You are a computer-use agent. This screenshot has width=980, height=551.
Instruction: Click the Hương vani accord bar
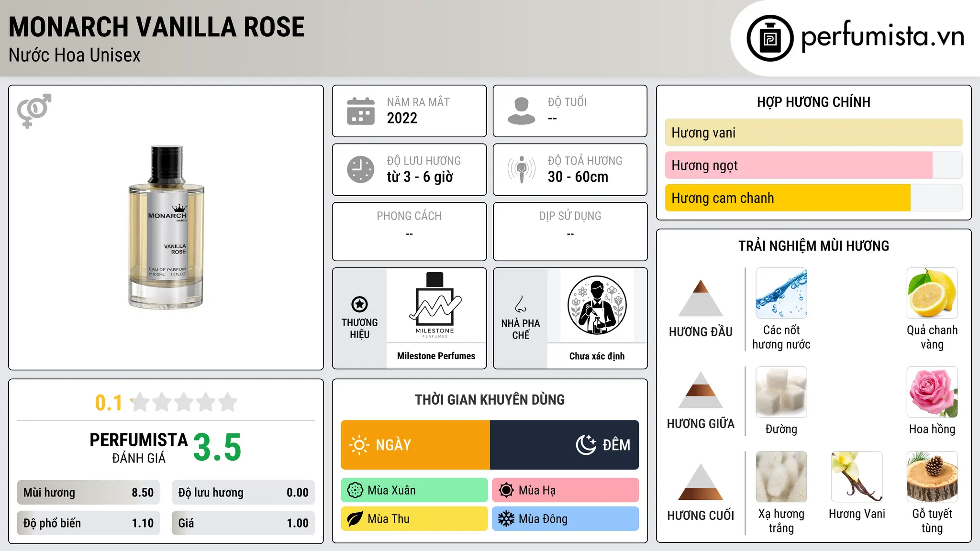tap(813, 132)
